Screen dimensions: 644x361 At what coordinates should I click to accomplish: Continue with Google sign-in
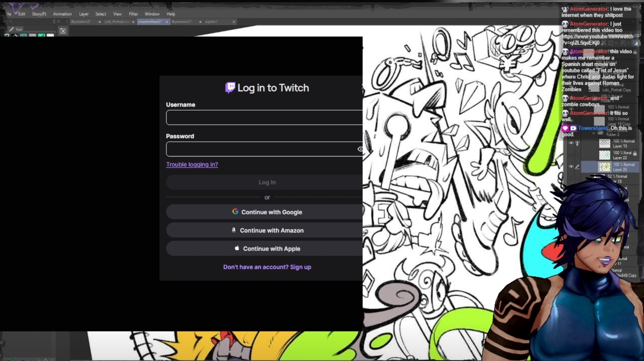tap(264, 212)
